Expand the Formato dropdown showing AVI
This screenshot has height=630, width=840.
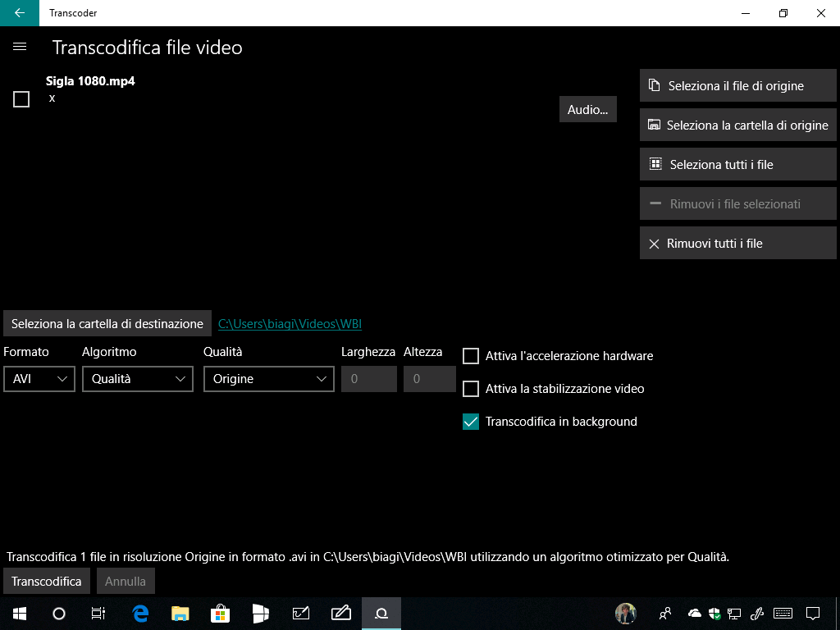[39, 379]
